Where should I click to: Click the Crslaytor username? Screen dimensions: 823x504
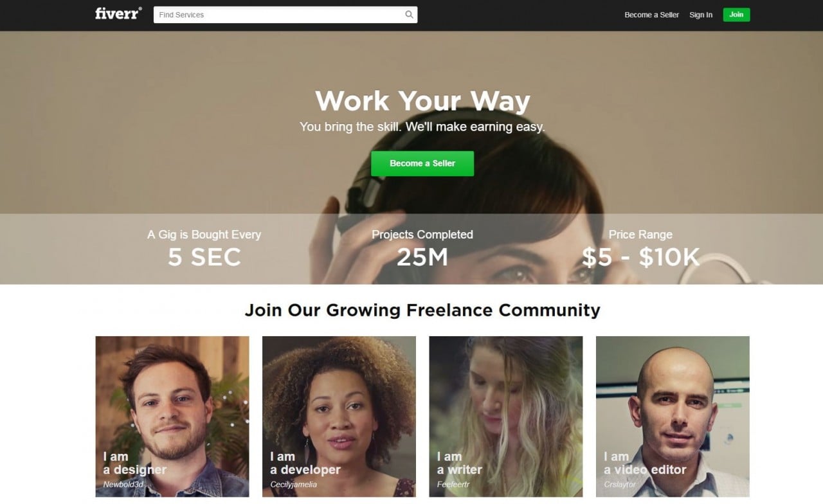click(x=620, y=484)
